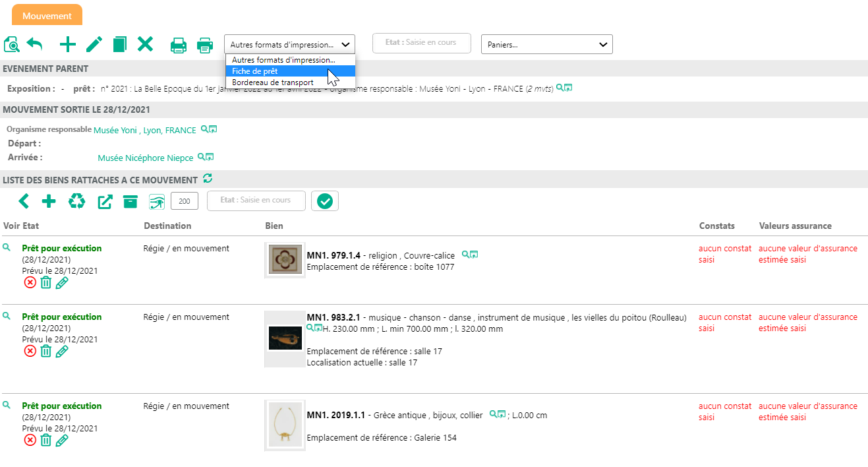The width and height of the screenshot is (868, 467).
Task: Add a new mouvement with top plus icon
Action: (68, 45)
